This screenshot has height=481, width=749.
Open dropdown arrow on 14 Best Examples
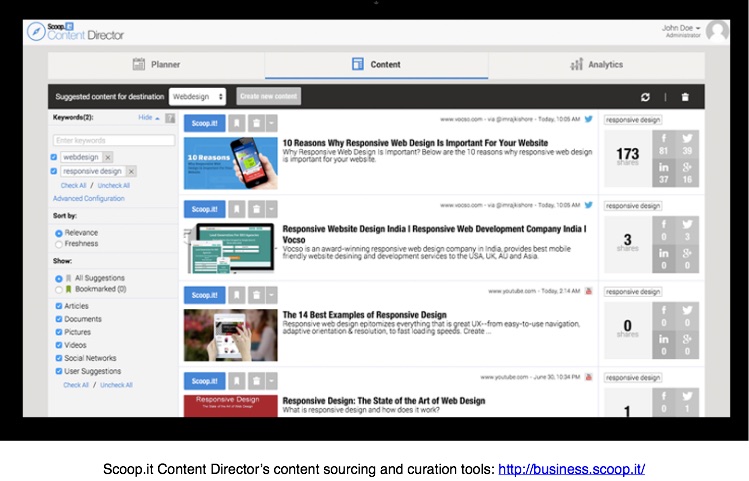tap(271, 295)
